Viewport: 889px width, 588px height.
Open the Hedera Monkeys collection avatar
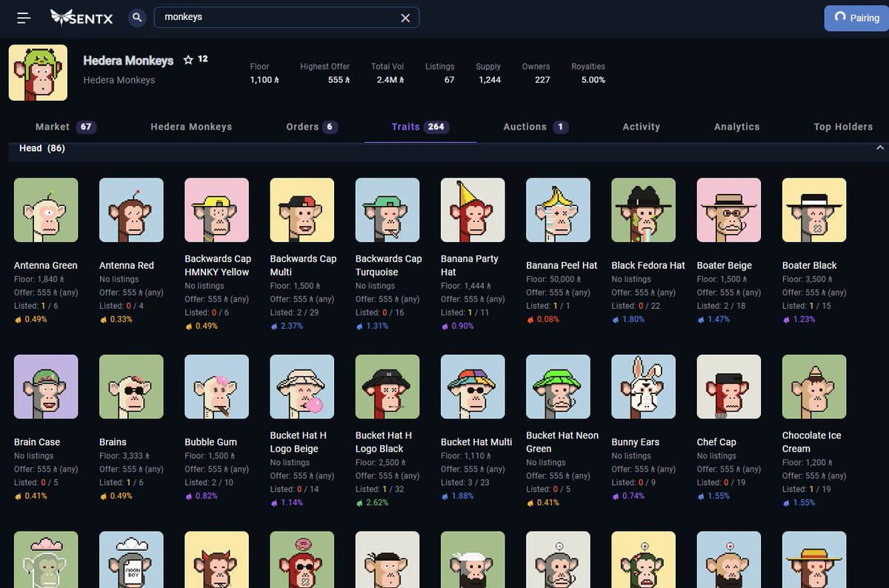click(38, 73)
